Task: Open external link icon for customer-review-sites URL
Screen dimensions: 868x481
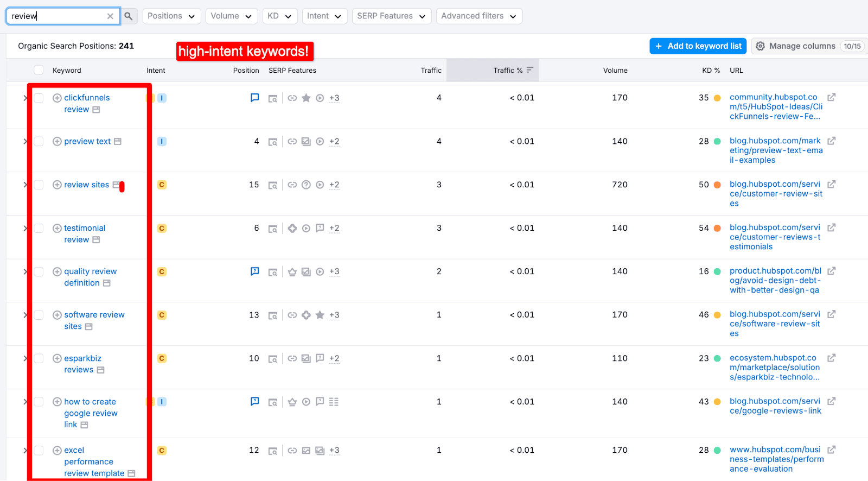Action: (831, 185)
